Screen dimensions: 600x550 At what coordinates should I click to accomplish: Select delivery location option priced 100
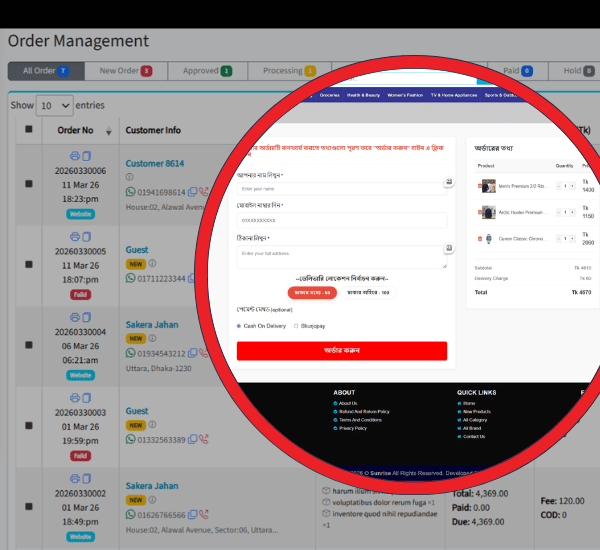(368, 292)
